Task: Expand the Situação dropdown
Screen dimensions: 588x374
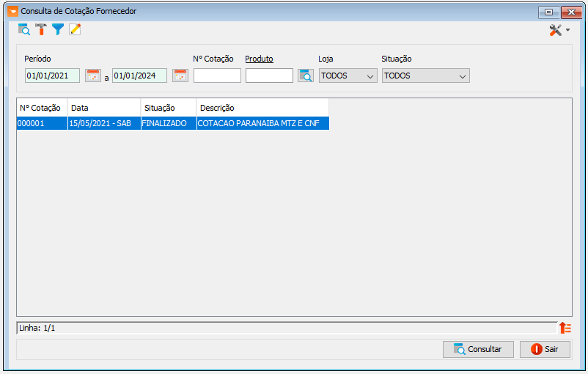Action: [425, 76]
